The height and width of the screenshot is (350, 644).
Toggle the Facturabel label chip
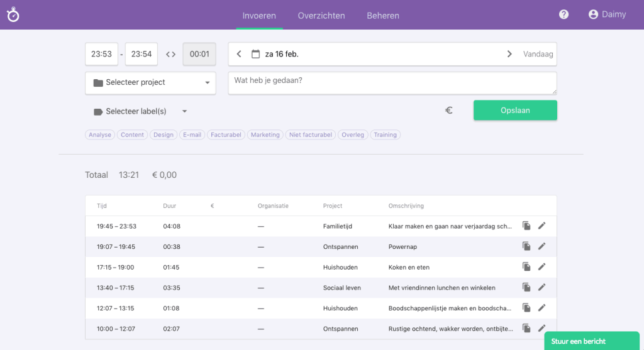pos(226,134)
